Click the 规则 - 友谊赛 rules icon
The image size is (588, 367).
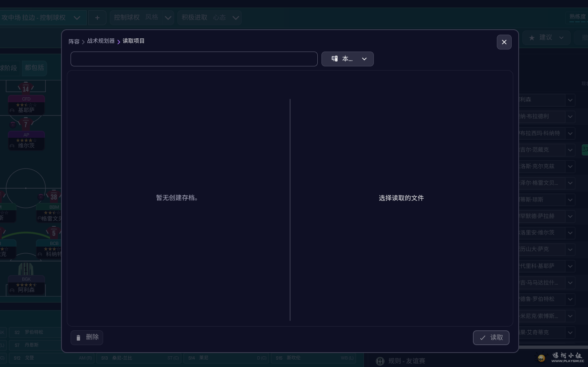click(x=380, y=361)
